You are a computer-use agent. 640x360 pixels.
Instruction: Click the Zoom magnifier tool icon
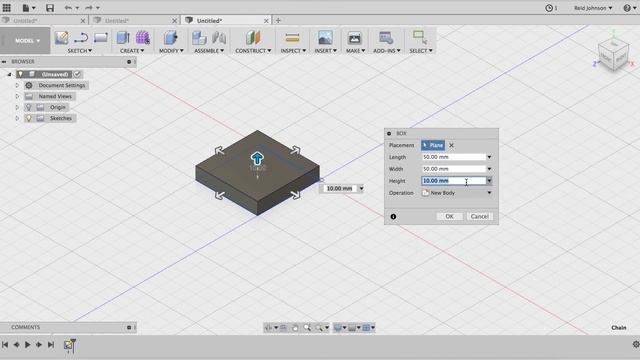click(x=307, y=327)
